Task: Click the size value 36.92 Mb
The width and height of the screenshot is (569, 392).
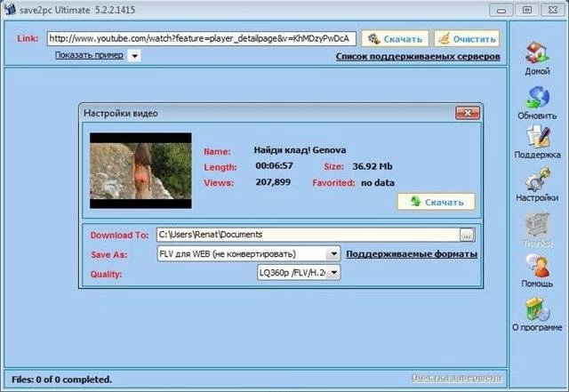Action: [x=373, y=166]
